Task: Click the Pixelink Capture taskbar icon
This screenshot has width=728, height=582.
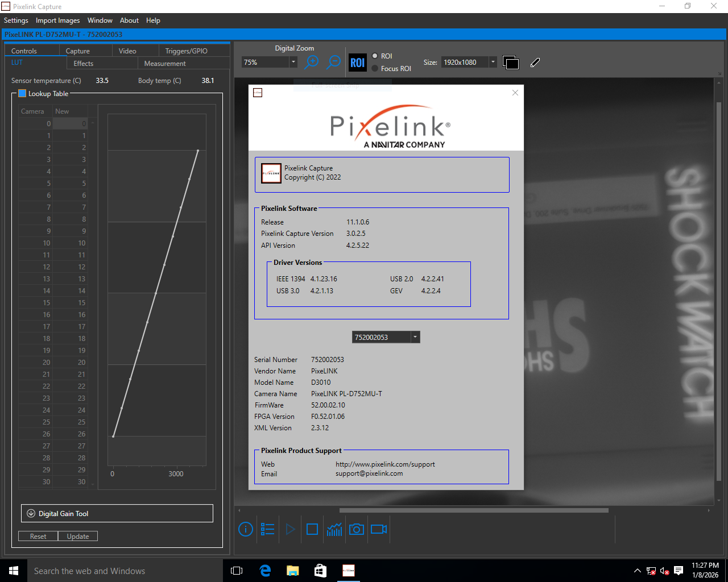Action: [x=349, y=571]
